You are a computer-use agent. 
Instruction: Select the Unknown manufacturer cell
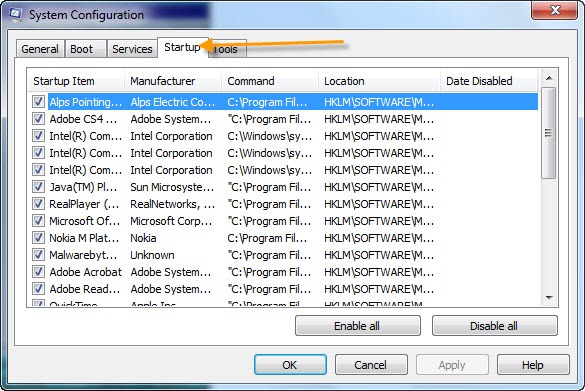pyautogui.click(x=152, y=255)
